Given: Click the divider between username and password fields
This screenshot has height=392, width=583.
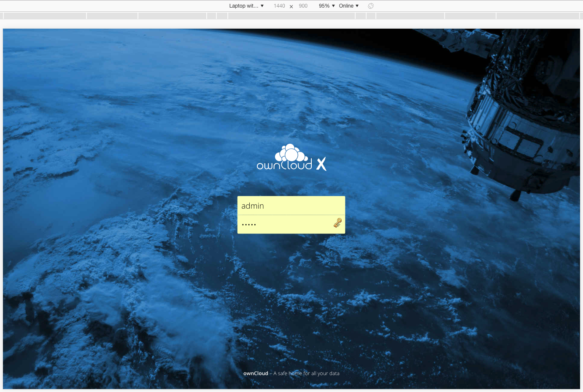Looking at the screenshot, I should (x=291, y=215).
